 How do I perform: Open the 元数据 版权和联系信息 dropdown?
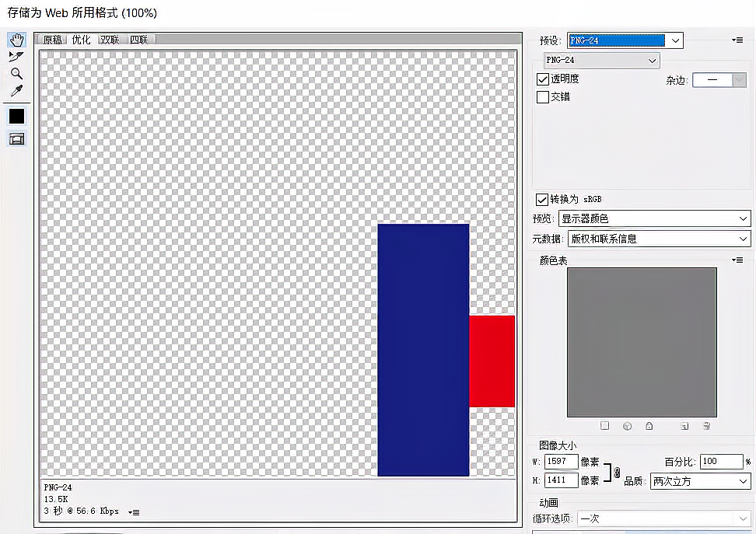click(659, 239)
